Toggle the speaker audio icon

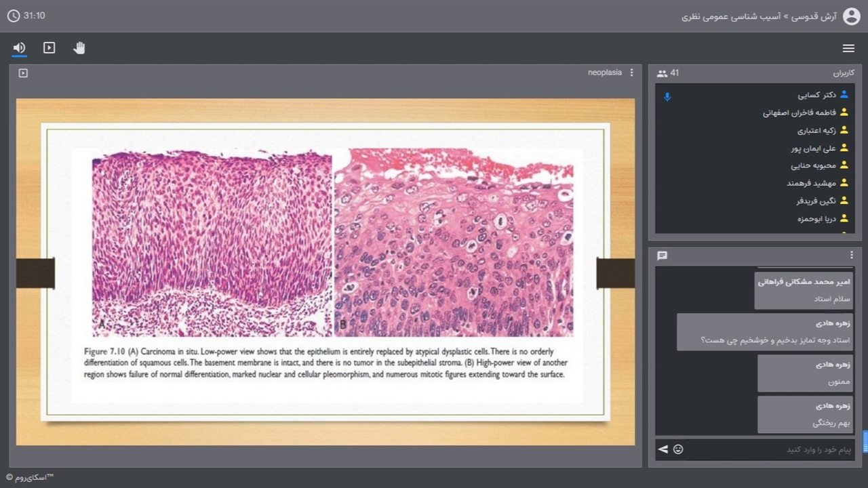tap(19, 47)
